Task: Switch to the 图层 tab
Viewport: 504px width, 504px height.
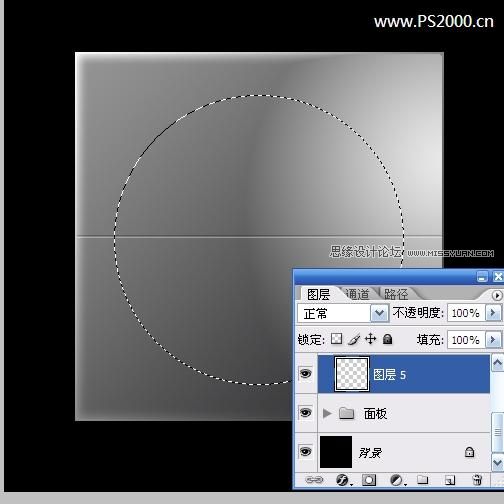Action: pyautogui.click(x=318, y=294)
